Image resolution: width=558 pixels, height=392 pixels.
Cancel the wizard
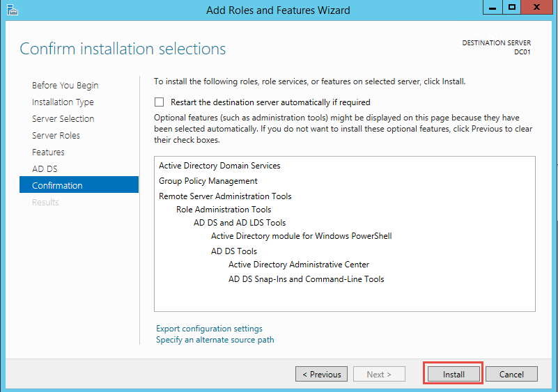511,374
